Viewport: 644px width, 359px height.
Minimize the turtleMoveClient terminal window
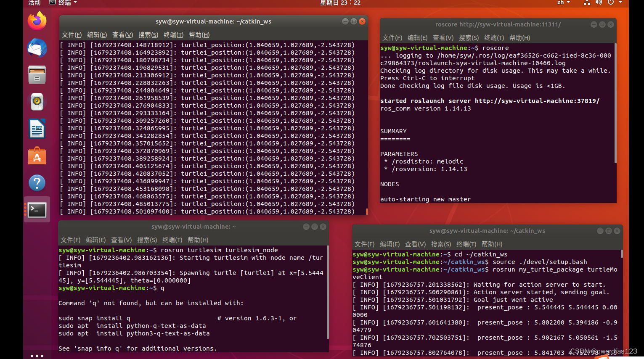(x=600, y=231)
